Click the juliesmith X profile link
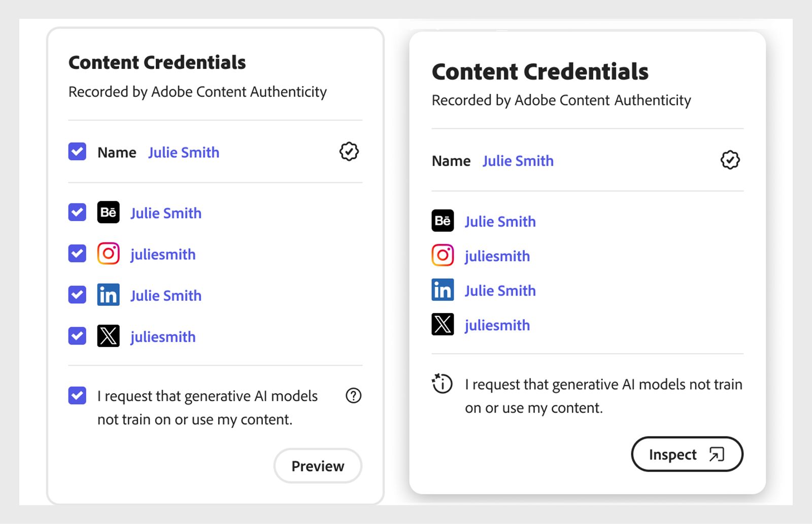Image resolution: width=812 pixels, height=524 pixels. pos(162,336)
